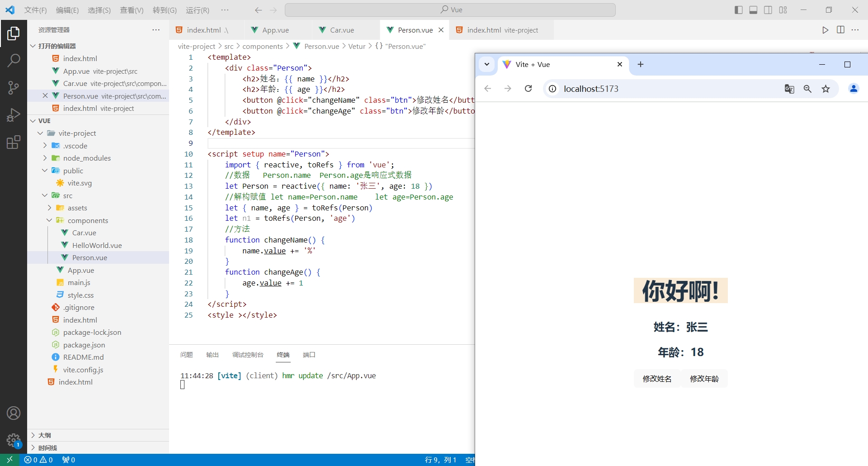The height and width of the screenshot is (466, 868).
Task: Switch to the App.vue editor tab
Action: [x=275, y=30]
